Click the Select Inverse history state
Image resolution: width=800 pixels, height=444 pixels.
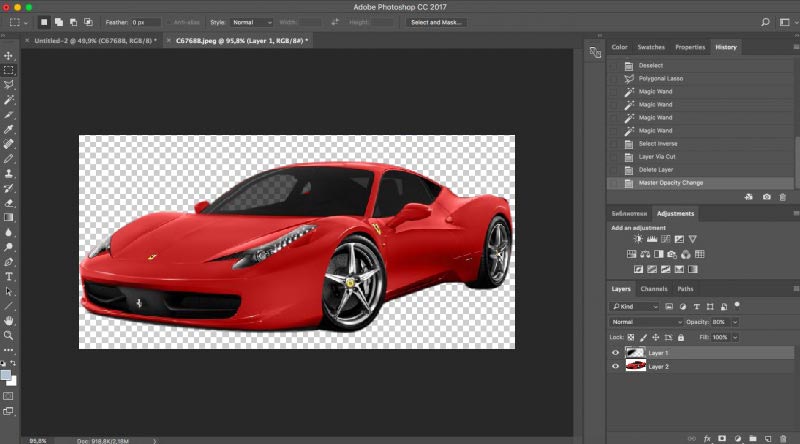[x=658, y=143]
